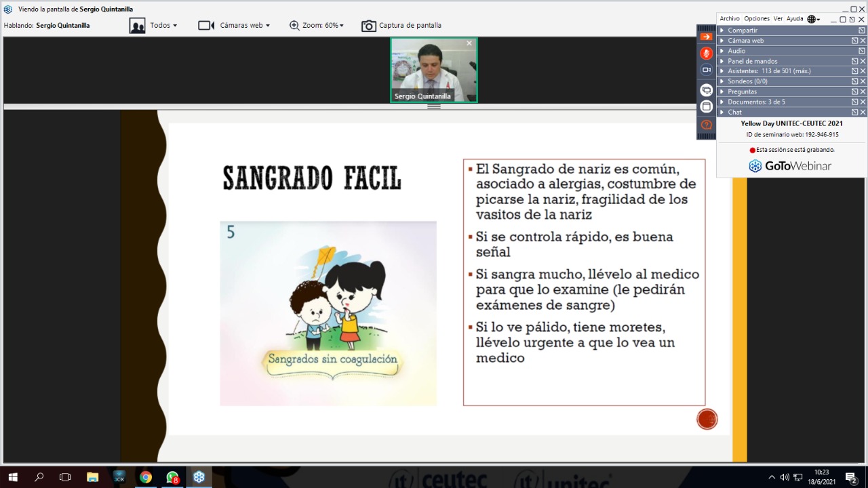Click the divider grip below the webcam area

click(434, 106)
